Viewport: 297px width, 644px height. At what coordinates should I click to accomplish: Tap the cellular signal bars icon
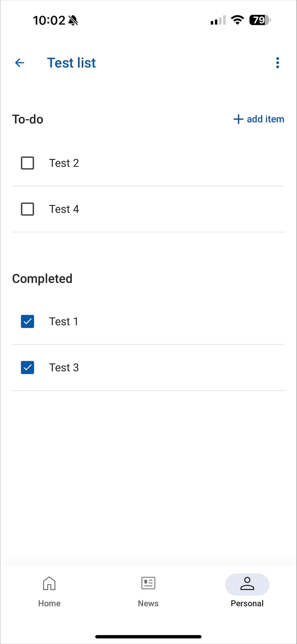(x=218, y=20)
